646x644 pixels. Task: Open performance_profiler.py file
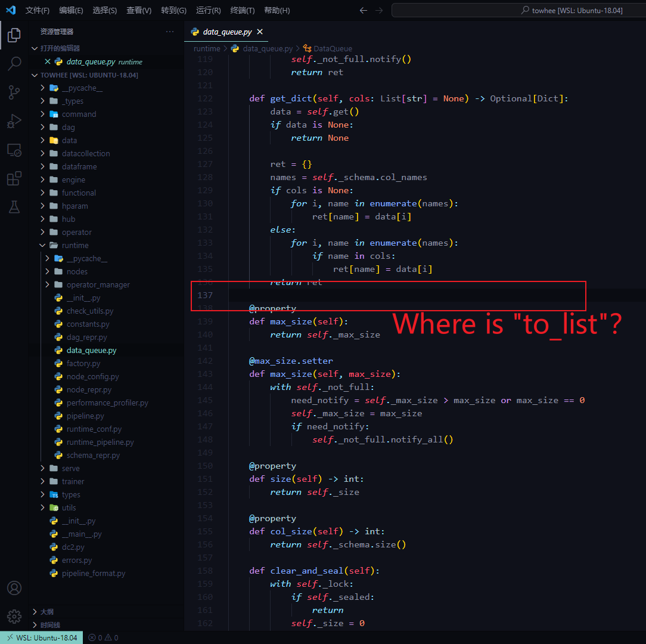pyautogui.click(x=107, y=403)
